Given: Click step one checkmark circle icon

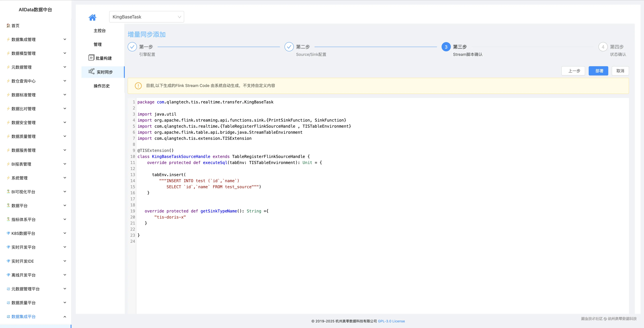Looking at the screenshot, I should (132, 47).
